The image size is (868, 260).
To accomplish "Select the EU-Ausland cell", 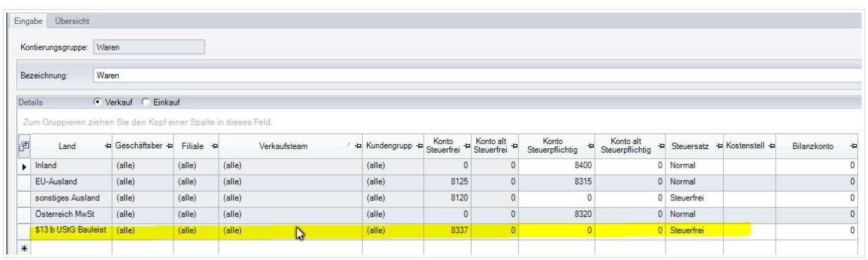I will pos(71,183).
